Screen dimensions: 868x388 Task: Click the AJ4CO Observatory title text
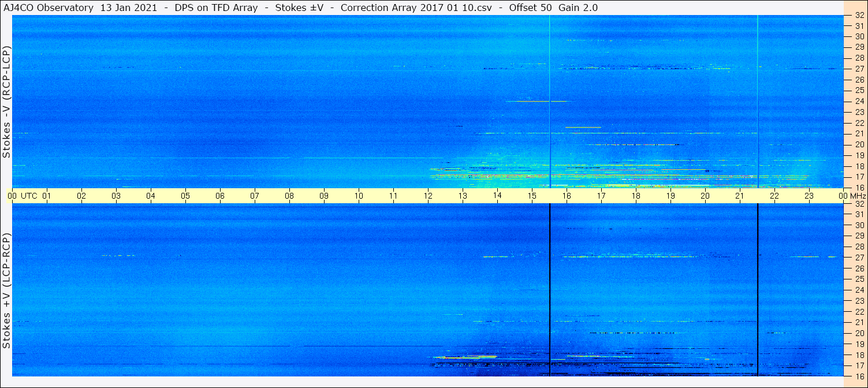point(48,8)
